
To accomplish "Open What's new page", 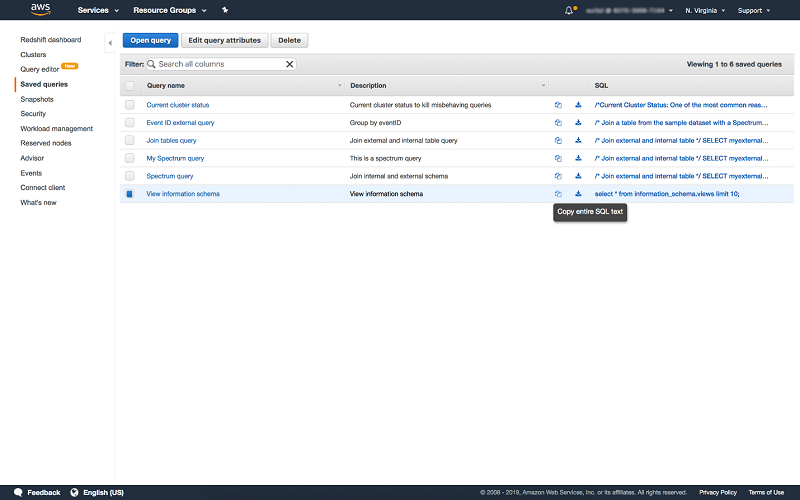I will [38, 203].
